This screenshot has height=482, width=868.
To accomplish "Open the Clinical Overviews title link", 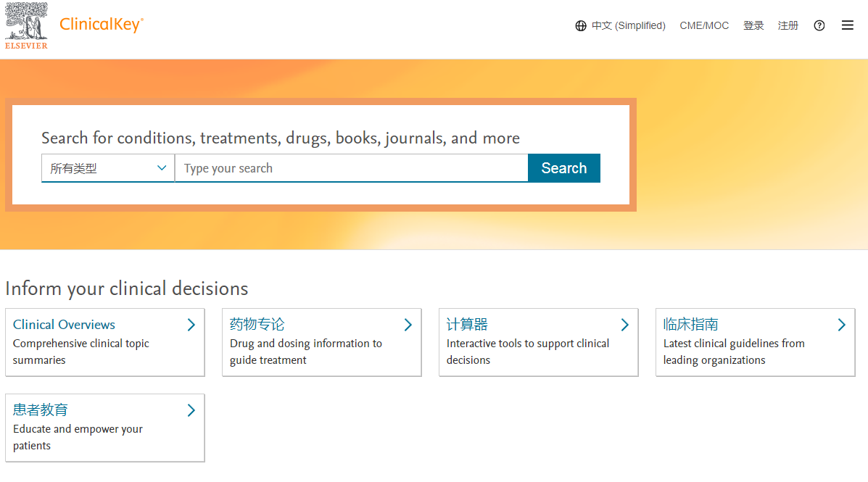I will pyautogui.click(x=64, y=325).
